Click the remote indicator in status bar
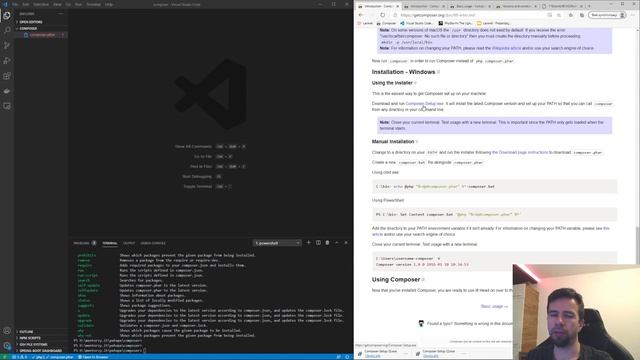640x360 pixels. [4, 357]
